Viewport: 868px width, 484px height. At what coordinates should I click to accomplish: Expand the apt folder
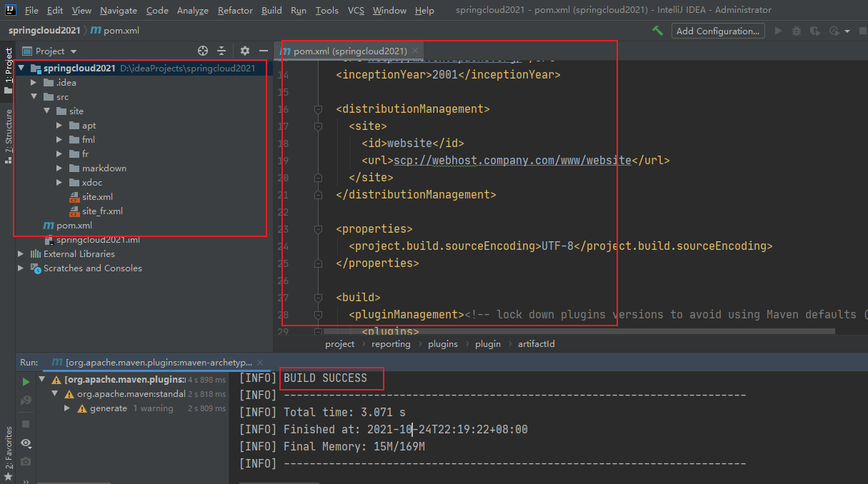(x=60, y=126)
